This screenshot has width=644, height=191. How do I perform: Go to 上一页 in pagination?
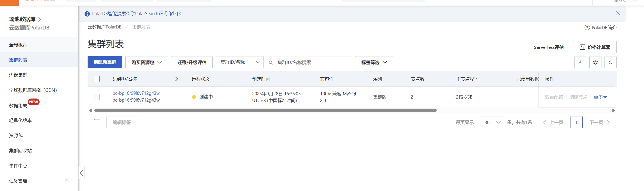click(553, 122)
